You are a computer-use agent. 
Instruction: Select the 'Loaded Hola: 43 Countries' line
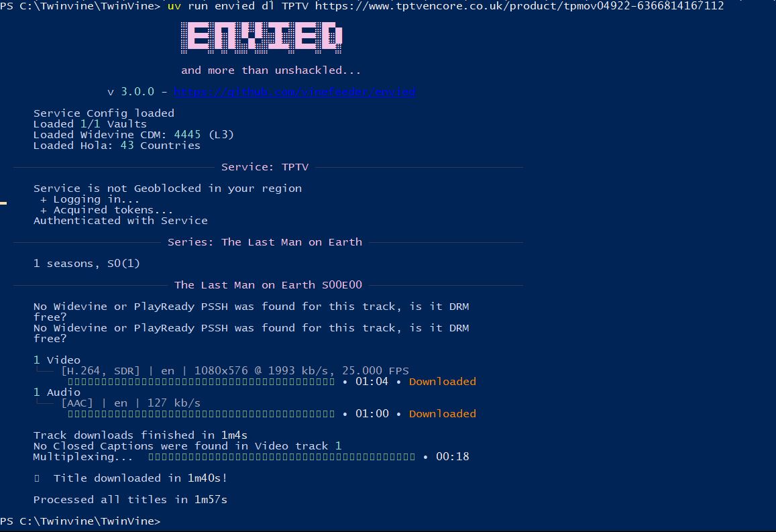117,146
